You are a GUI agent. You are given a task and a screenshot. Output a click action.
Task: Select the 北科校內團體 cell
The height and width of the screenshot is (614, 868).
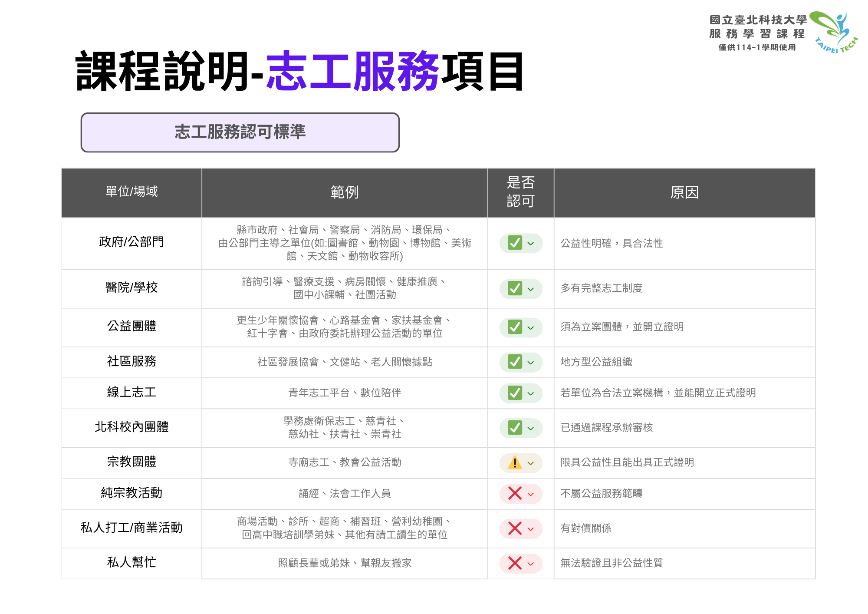[132, 428]
